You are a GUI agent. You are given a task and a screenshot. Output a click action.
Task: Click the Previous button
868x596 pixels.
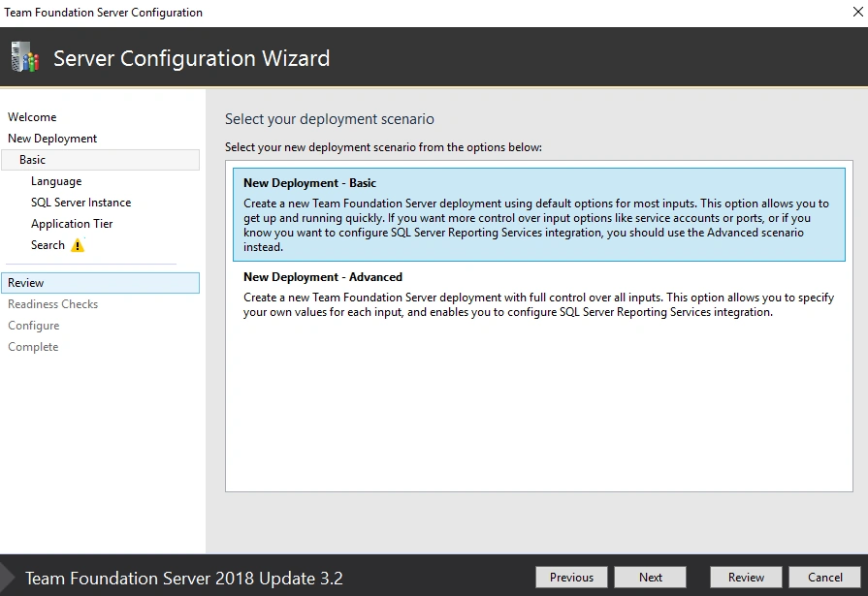pos(571,578)
